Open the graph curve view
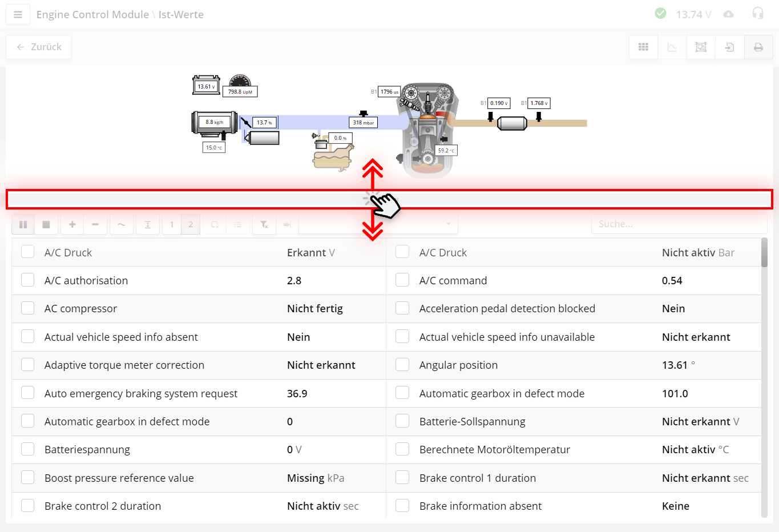779x532 pixels. point(672,47)
